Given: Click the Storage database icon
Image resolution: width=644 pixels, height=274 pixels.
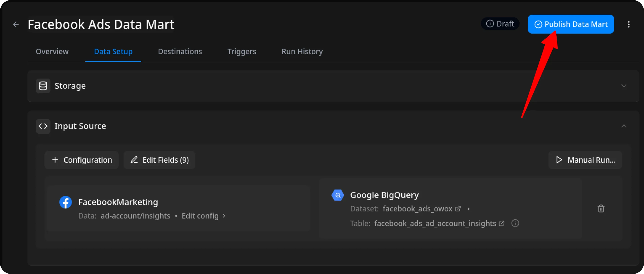Looking at the screenshot, I should click(x=43, y=85).
